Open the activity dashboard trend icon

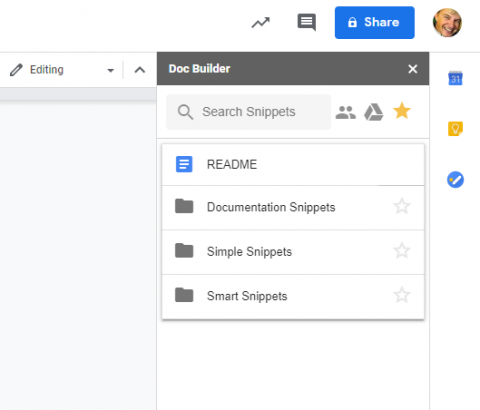coord(260,23)
